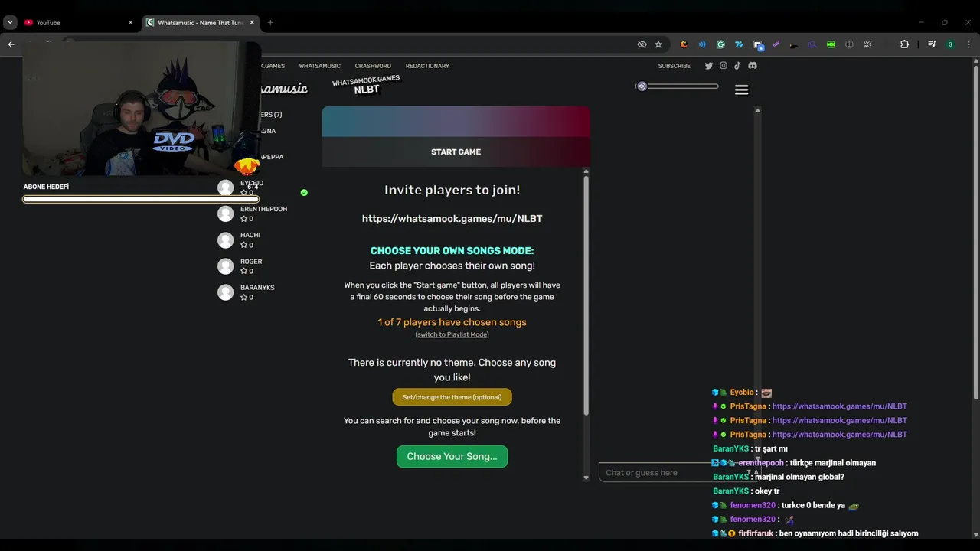Click Eycbio username in stream chat
This screenshot has height=551, width=980.
click(x=742, y=393)
